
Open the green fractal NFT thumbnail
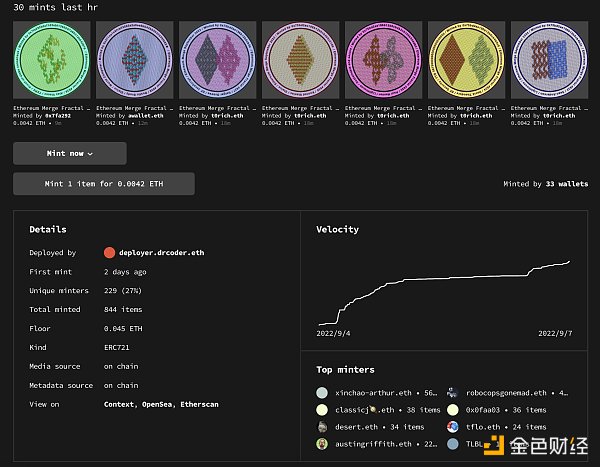[50, 60]
